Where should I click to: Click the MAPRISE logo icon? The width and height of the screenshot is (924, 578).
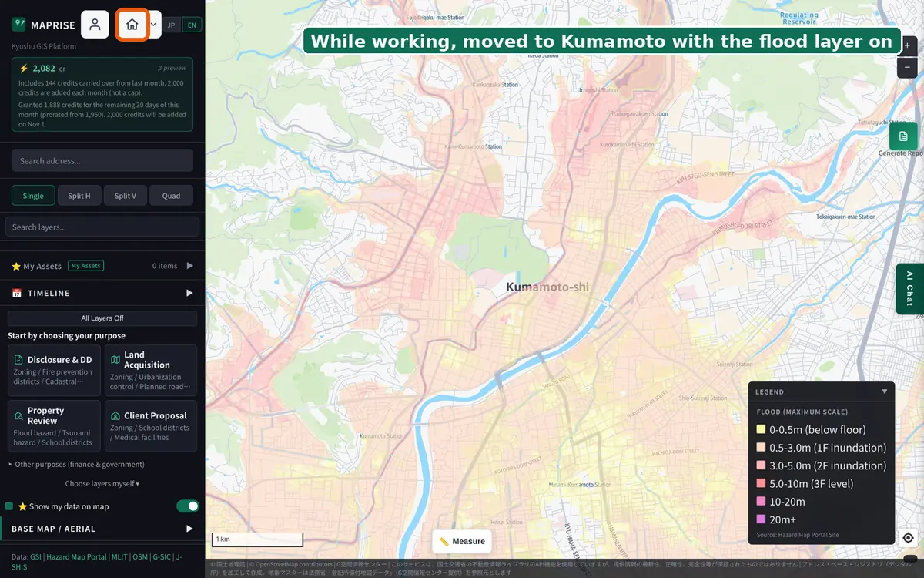(18, 25)
